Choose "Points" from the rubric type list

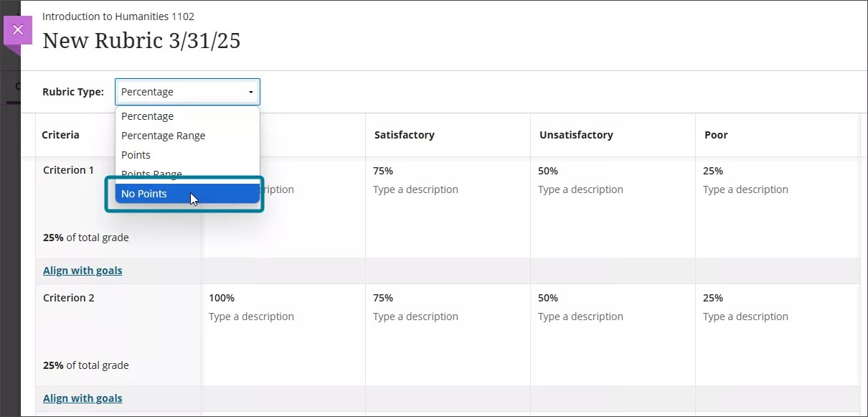(x=136, y=154)
